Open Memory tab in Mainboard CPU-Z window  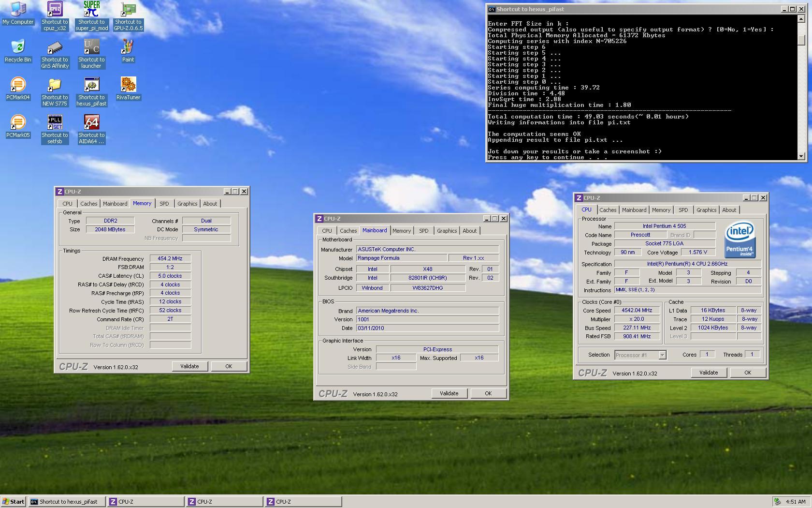pos(402,231)
